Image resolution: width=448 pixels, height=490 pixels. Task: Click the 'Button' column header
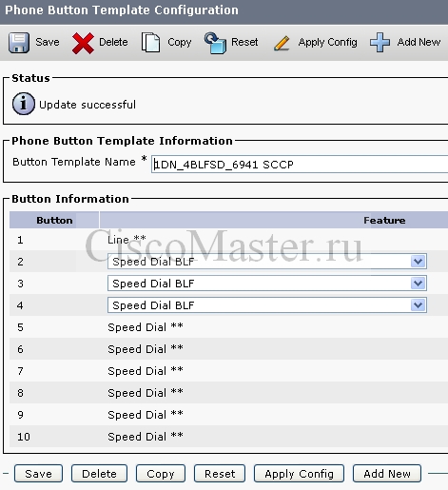pyautogui.click(x=54, y=220)
